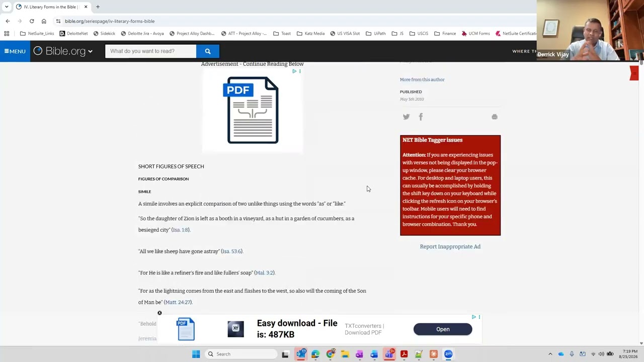The height and width of the screenshot is (362, 644).
Task: Open the Chrome apps grid shortcut
Action: tap(7, 34)
